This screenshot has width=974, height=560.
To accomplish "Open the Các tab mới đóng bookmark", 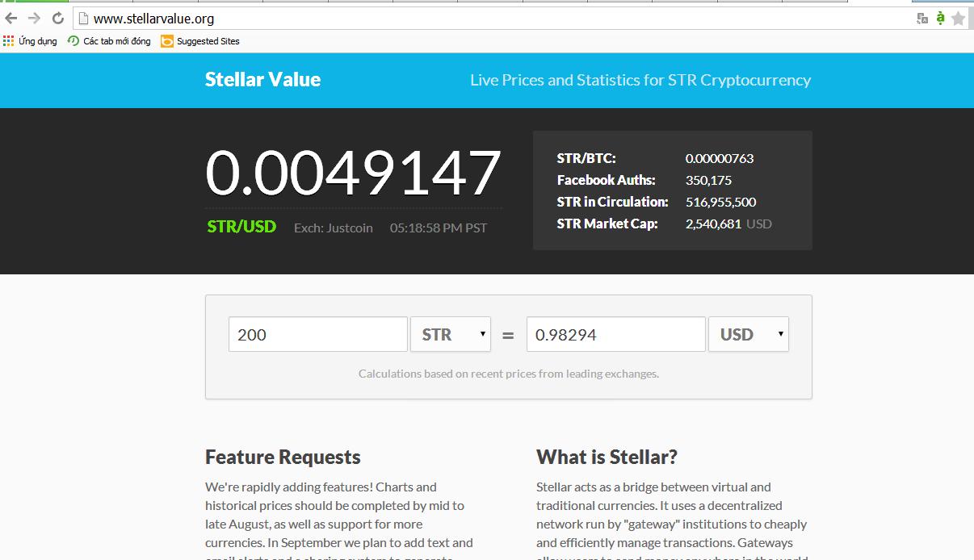I will [109, 41].
